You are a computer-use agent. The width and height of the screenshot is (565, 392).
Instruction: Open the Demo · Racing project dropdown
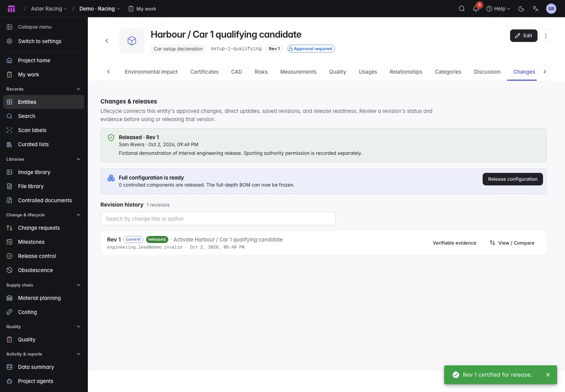[x=100, y=9]
